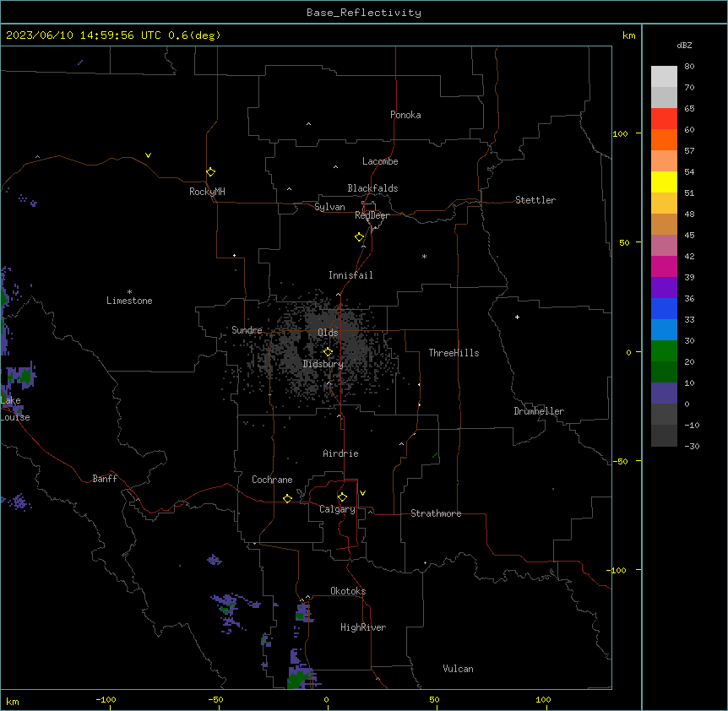Image resolution: width=728 pixels, height=711 pixels.
Task: Click the asterisk marker east of Innisfail
Action: [424, 256]
